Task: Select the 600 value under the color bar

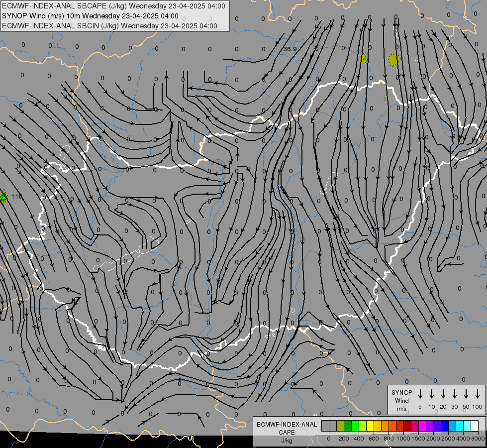Action: pos(374,439)
